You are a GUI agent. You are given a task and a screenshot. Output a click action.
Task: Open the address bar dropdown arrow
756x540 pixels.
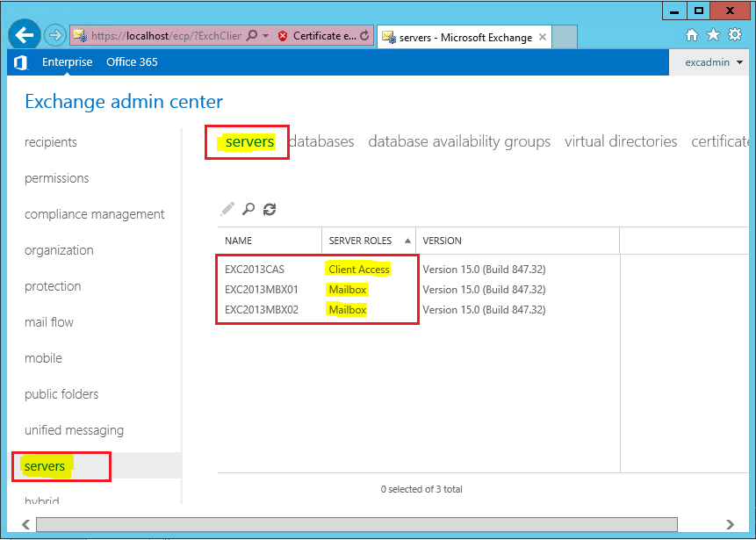click(265, 36)
